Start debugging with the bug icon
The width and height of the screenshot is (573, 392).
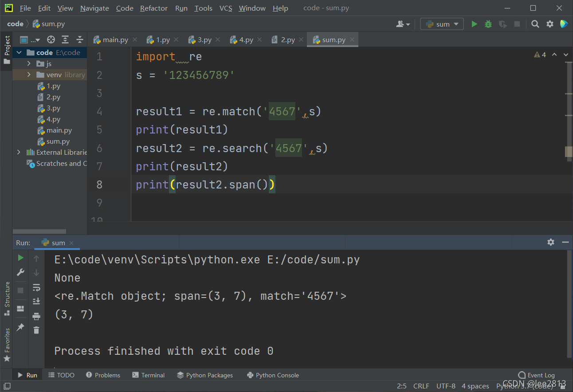point(488,24)
